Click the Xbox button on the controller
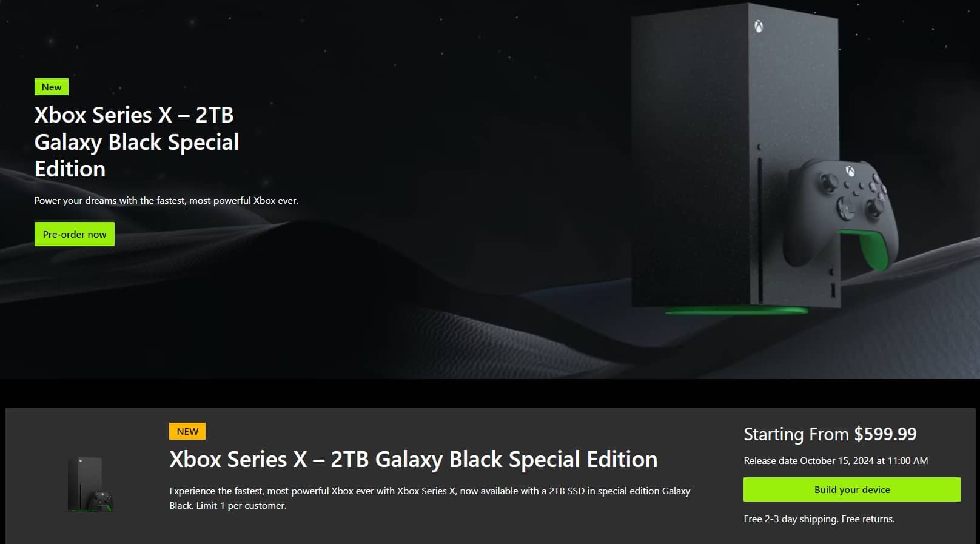980x544 pixels. [x=851, y=172]
